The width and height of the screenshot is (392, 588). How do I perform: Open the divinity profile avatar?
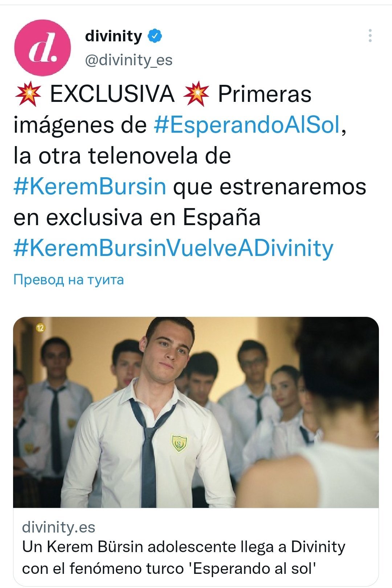tap(42, 48)
